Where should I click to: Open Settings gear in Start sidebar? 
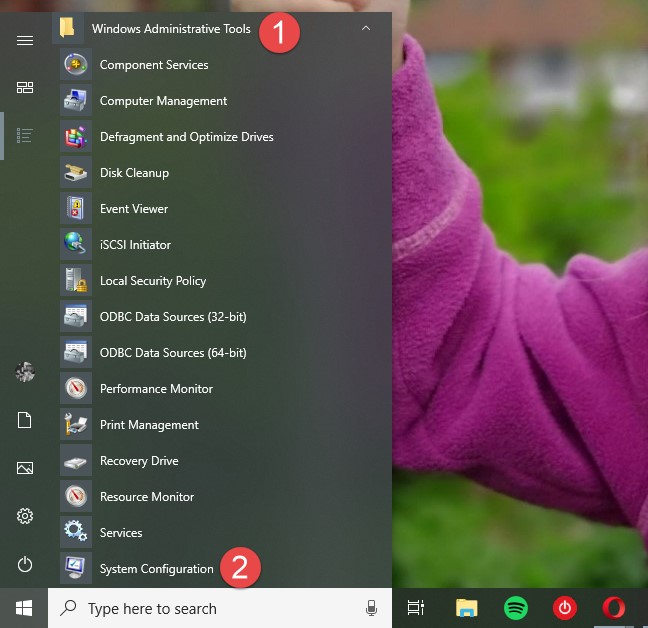[x=25, y=517]
